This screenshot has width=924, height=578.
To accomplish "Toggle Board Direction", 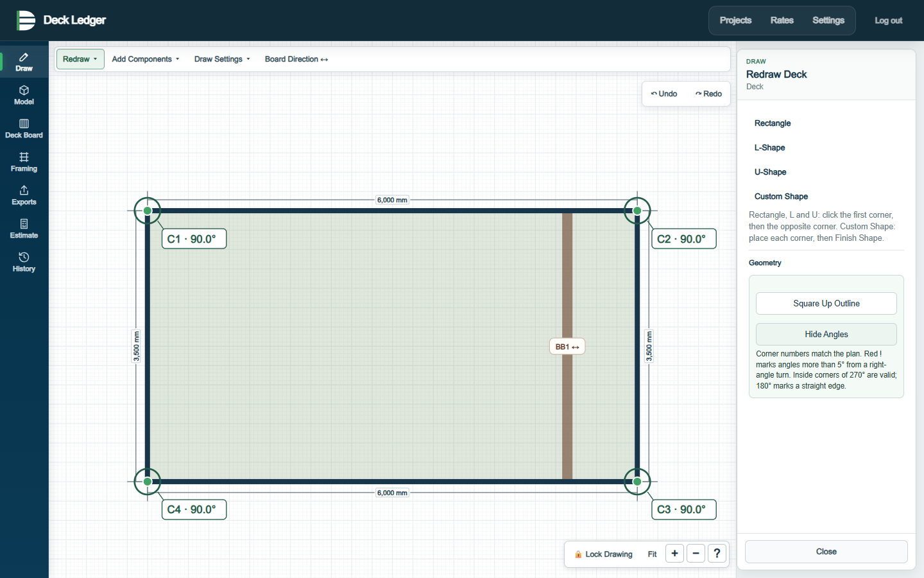I will coord(296,59).
